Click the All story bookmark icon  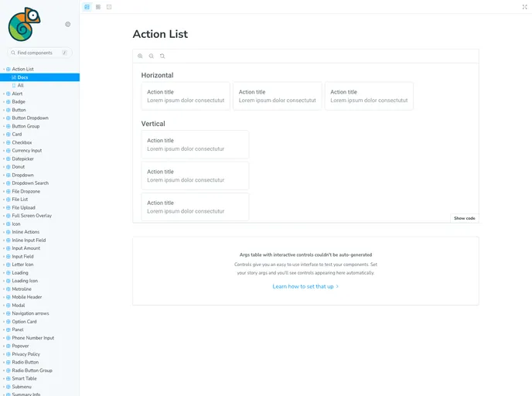coord(14,86)
